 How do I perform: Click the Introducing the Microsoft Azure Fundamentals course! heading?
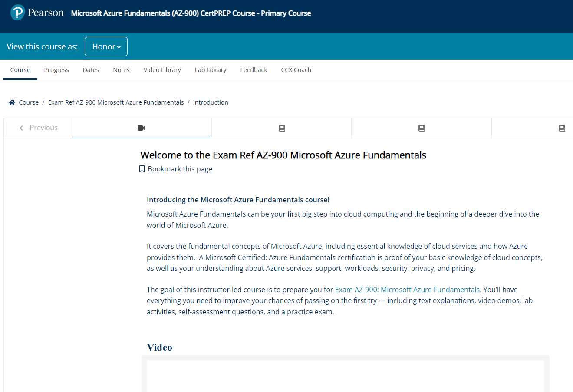click(x=238, y=200)
